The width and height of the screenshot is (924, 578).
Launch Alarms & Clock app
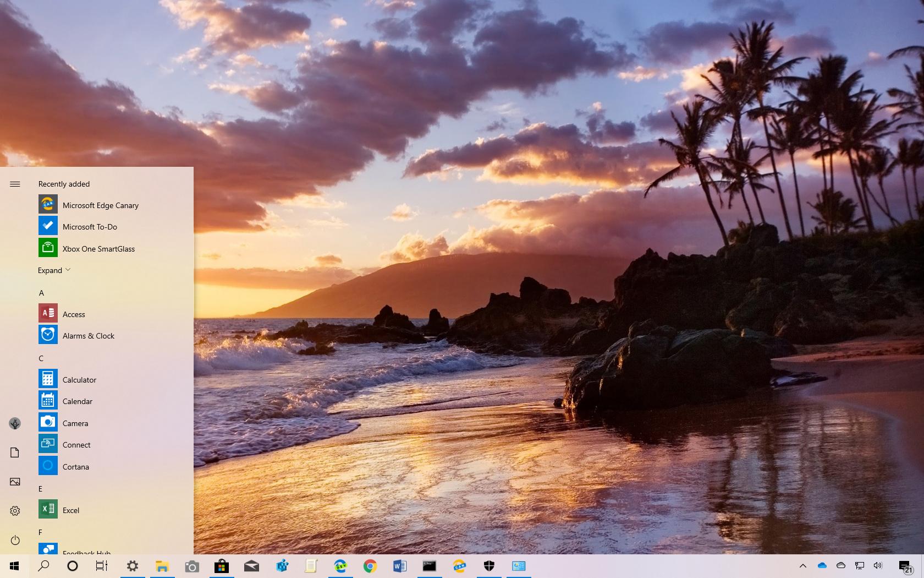[116, 335]
